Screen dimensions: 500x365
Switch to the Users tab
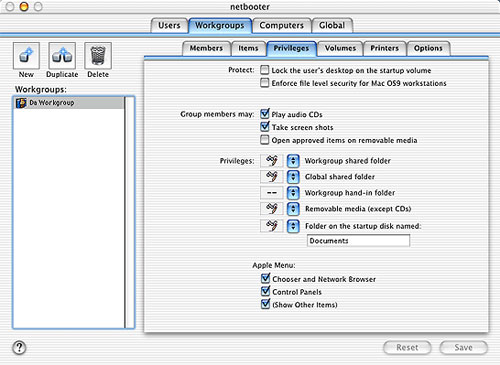coord(169,25)
